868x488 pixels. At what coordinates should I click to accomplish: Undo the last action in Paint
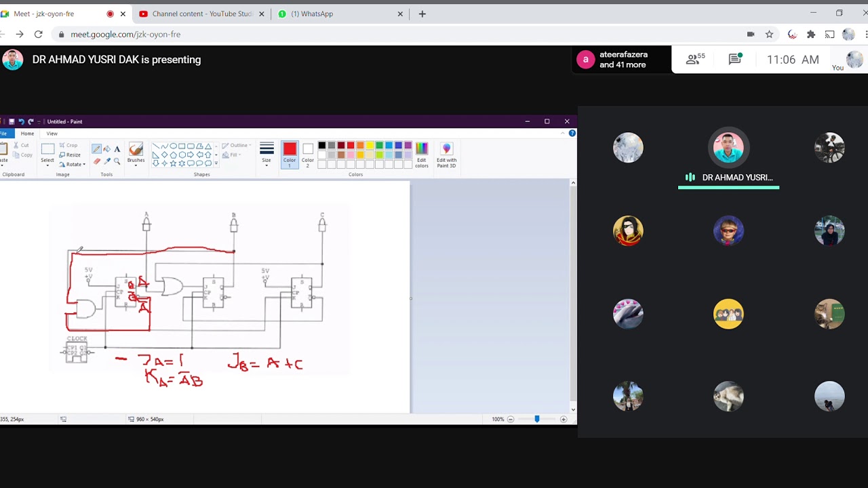pyautogui.click(x=21, y=121)
